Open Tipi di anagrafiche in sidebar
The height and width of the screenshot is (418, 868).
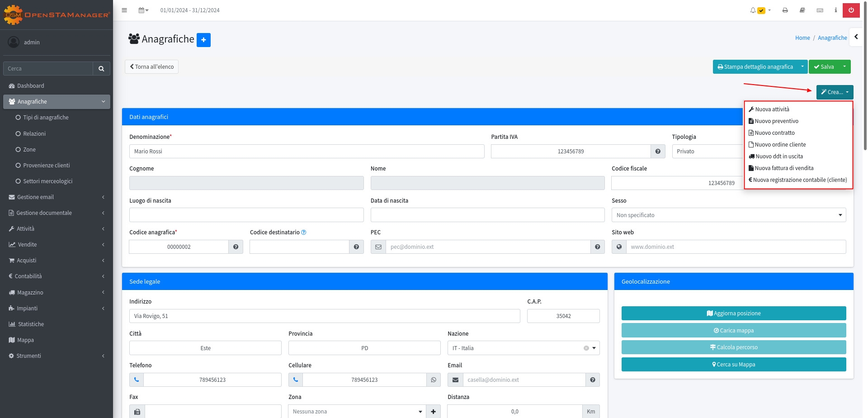pyautogui.click(x=46, y=117)
